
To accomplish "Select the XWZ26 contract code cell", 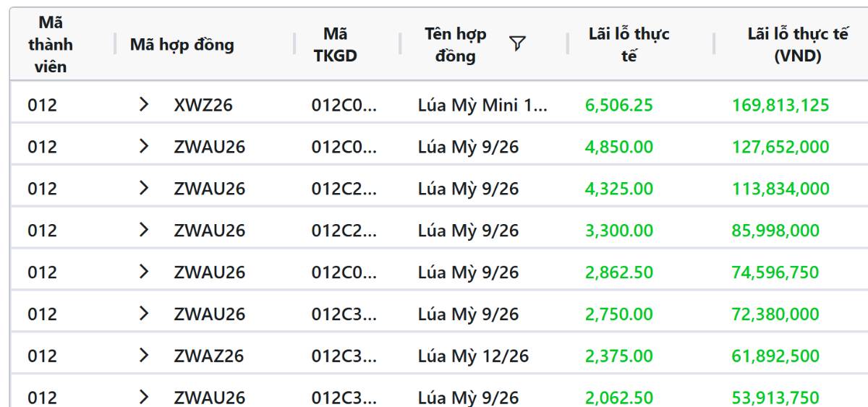I will pos(203,106).
